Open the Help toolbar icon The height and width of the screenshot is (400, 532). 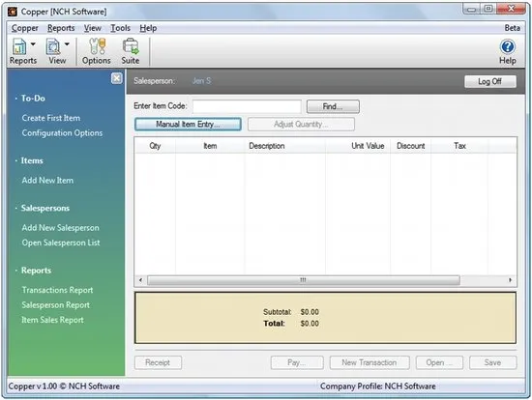point(508,51)
